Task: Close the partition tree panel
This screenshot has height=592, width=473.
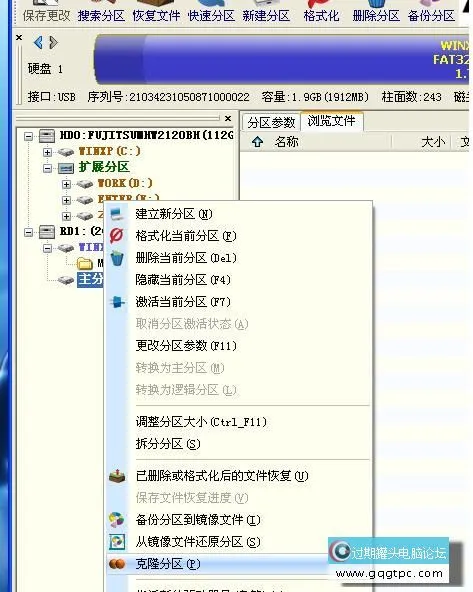Action: pyautogui.click(x=228, y=119)
